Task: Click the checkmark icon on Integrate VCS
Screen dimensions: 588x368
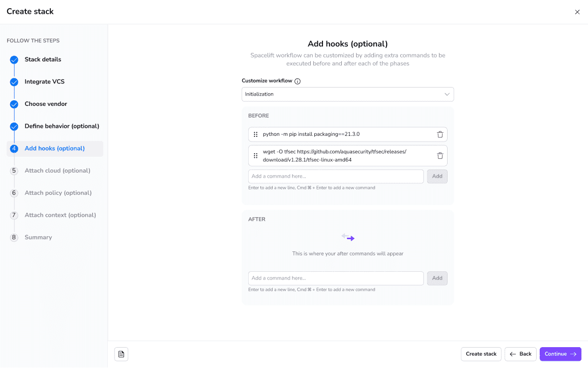Action: pos(14,82)
